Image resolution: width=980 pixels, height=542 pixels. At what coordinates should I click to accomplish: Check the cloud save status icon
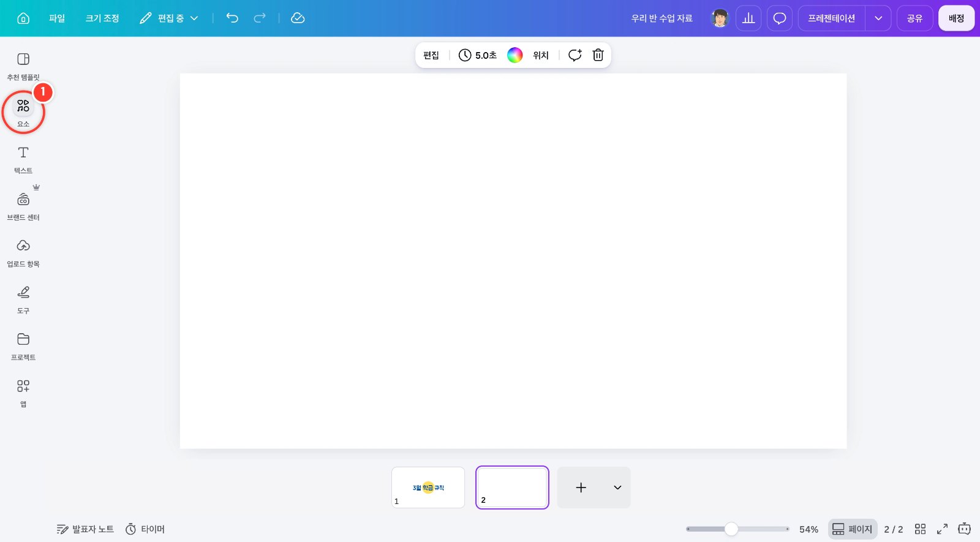coord(298,18)
